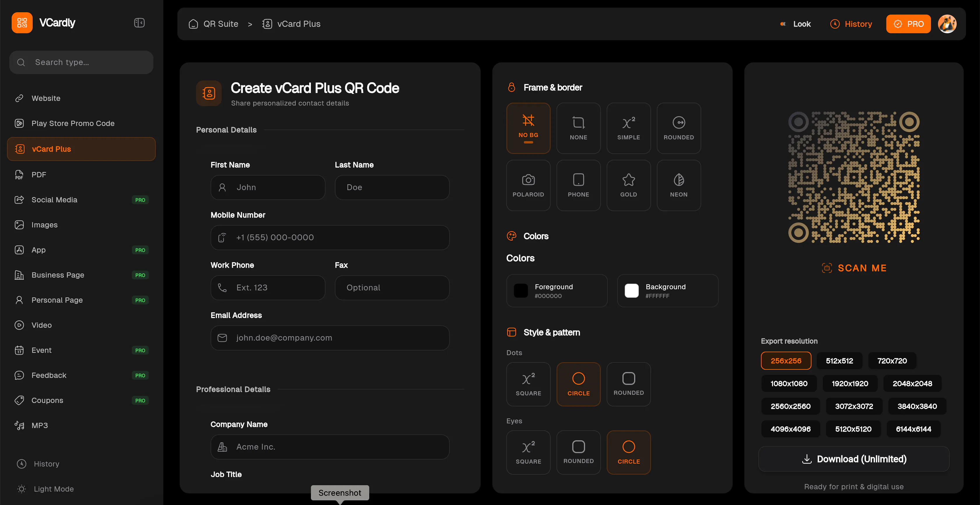Click the search magnifier icon
980x505 pixels.
[21, 62]
